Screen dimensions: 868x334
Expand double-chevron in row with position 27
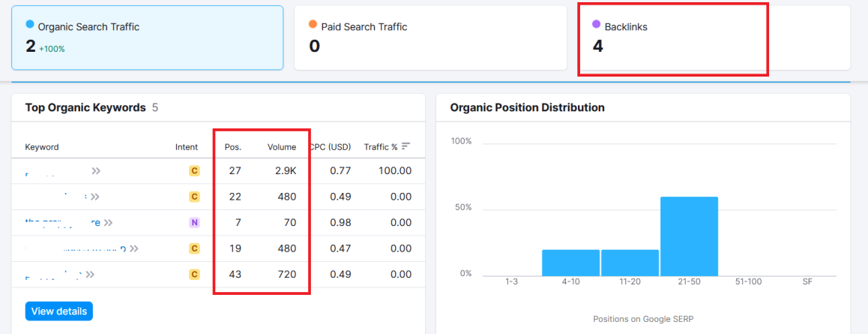point(97,171)
